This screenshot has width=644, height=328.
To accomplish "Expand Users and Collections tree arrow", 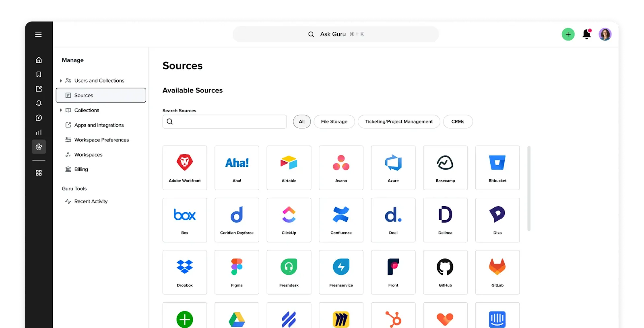I will tap(61, 81).
